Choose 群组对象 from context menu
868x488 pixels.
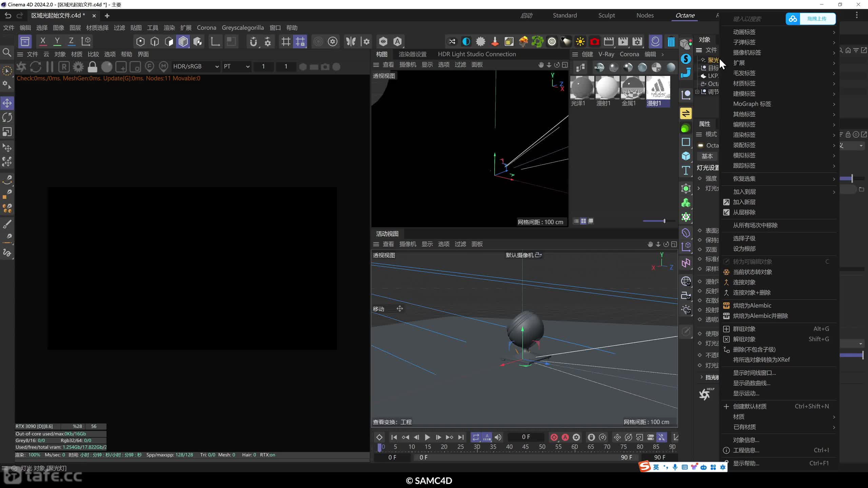[779, 329]
